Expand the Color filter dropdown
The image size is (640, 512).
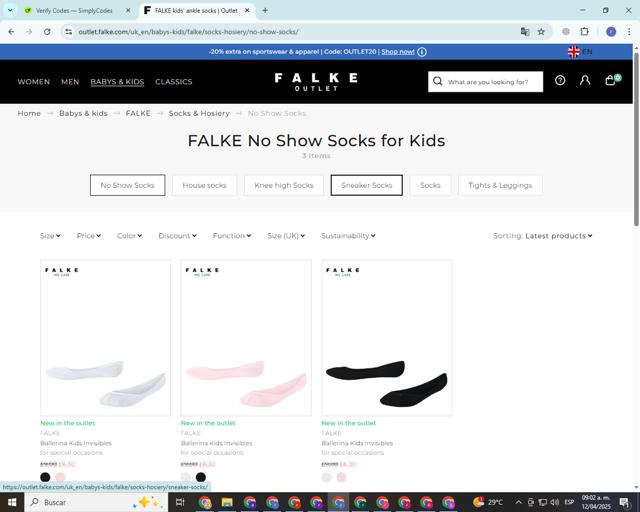pos(129,236)
